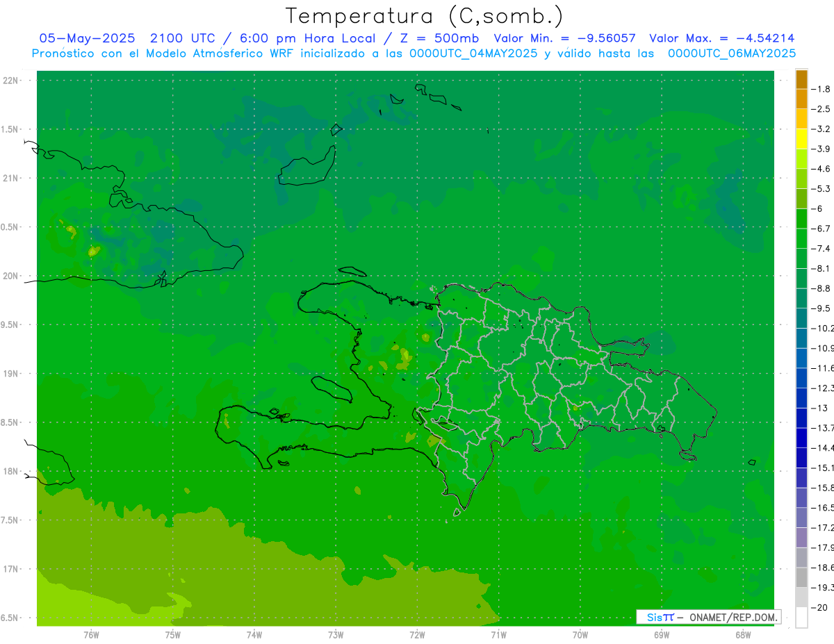Click the '70W' longitude label
The image size is (834, 644).
[x=580, y=635]
